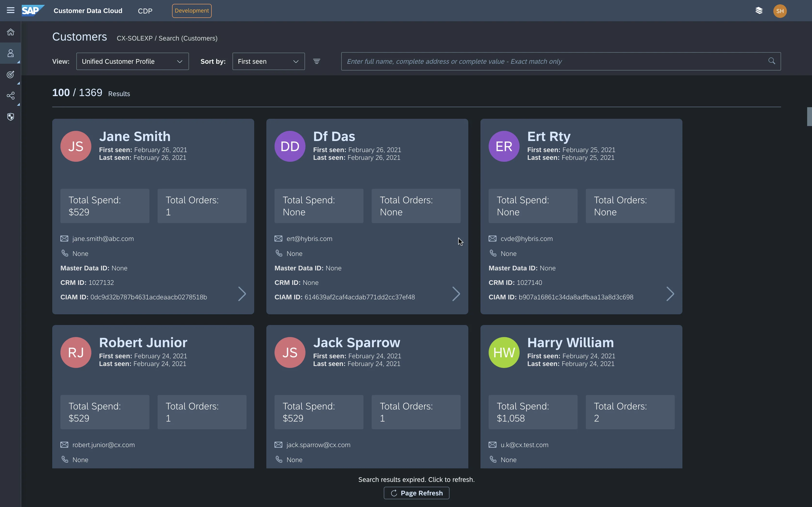The width and height of the screenshot is (812, 507).
Task: Click the home icon in sidebar
Action: click(x=10, y=32)
